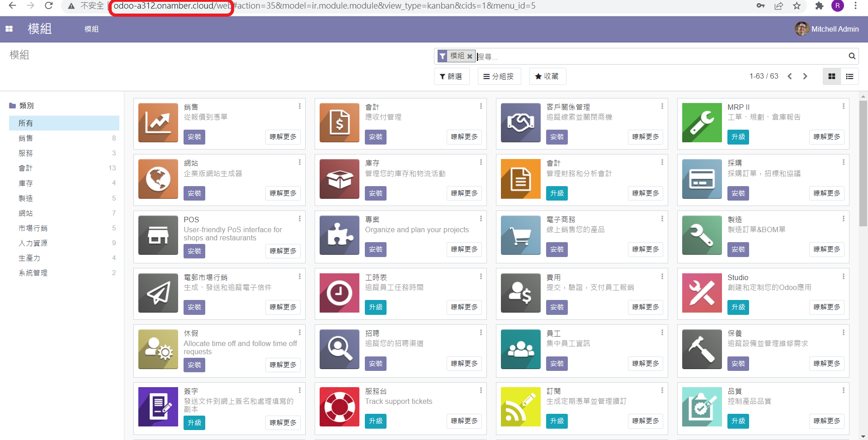
Task: Click the 專案 puzzle piece icon
Action: pos(339,235)
